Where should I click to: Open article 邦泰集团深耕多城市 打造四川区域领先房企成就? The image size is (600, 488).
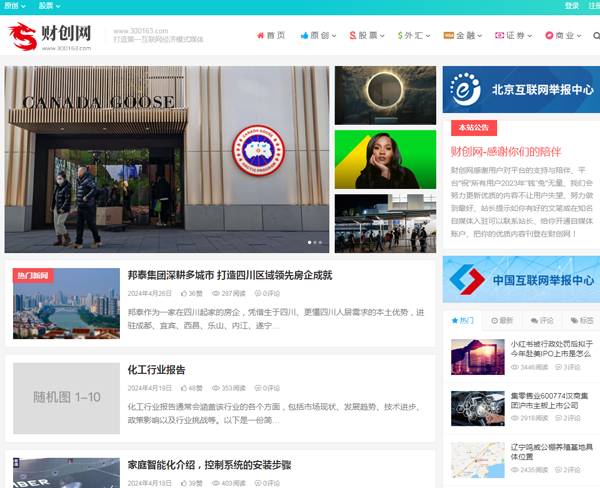tap(230, 275)
